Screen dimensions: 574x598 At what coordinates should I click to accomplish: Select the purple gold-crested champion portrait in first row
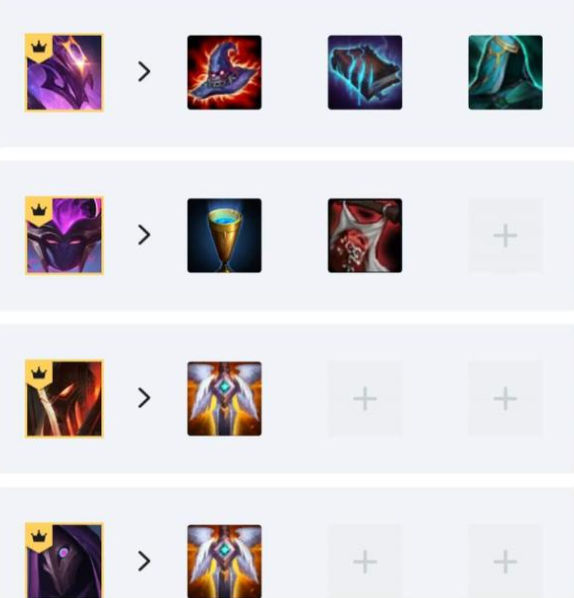point(64,72)
